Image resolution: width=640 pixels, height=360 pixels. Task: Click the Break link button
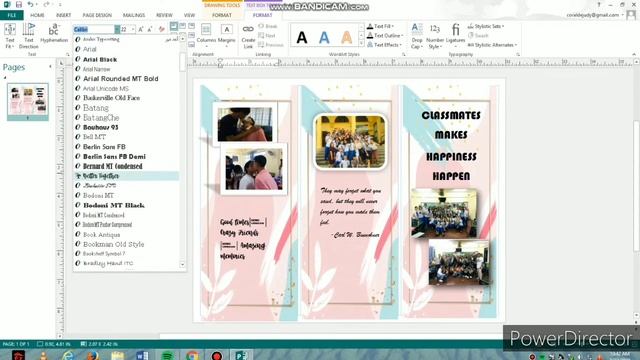coord(268,26)
